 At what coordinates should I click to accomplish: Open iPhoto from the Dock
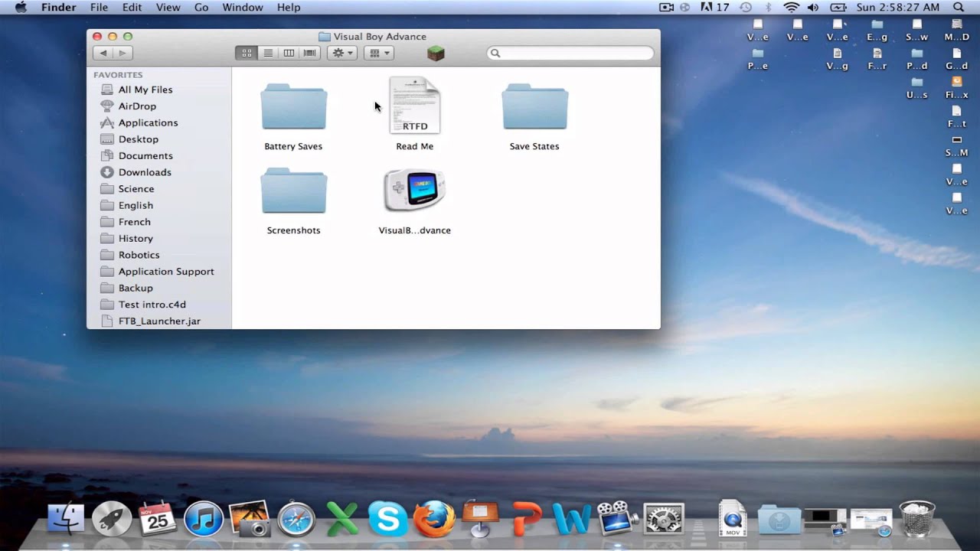pyautogui.click(x=250, y=519)
